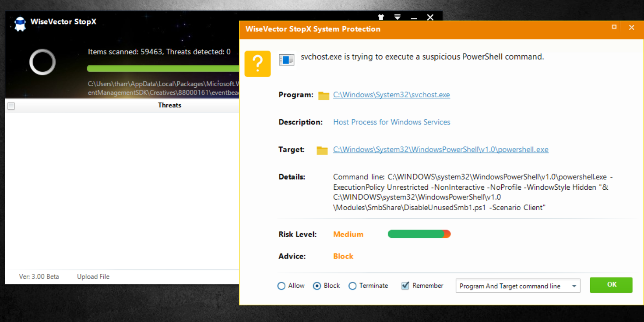
Task: Select the Terminate radio button
Action: click(352, 286)
